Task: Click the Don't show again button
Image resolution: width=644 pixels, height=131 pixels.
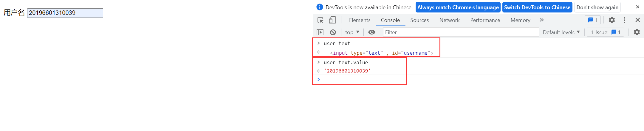Action: tap(597, 7)
